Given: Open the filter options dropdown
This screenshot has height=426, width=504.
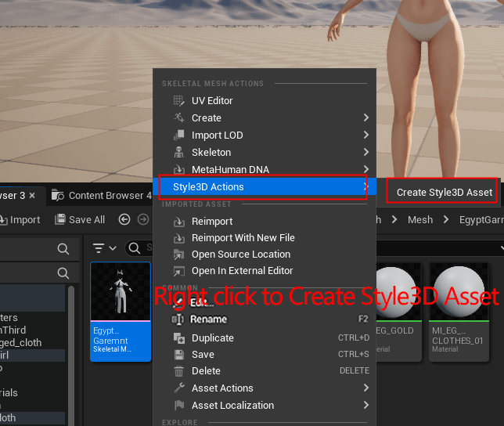Looking at the screenshot, I should [x=104, y=248].
